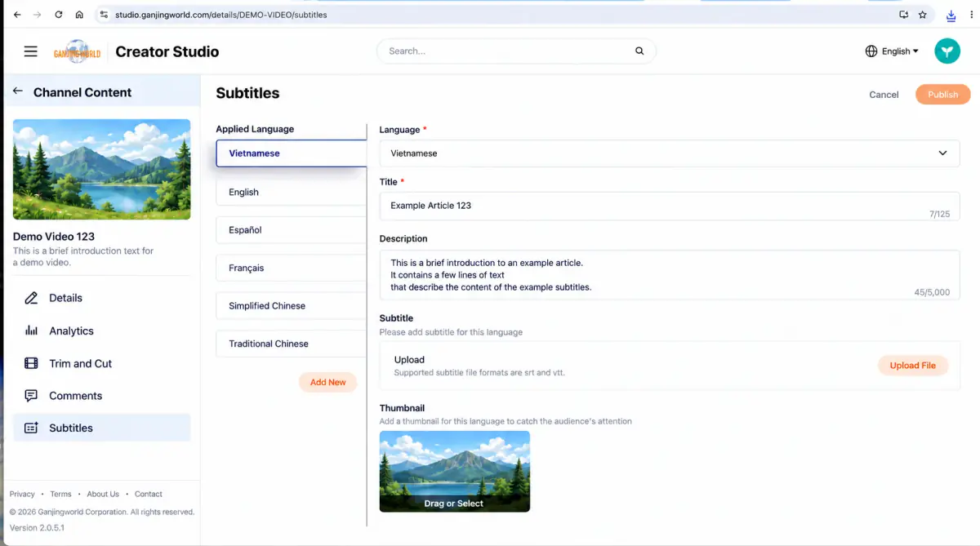980x546 pixels.
Task: Open Trim and Cut in sidebar
Action: pos(101,363)
